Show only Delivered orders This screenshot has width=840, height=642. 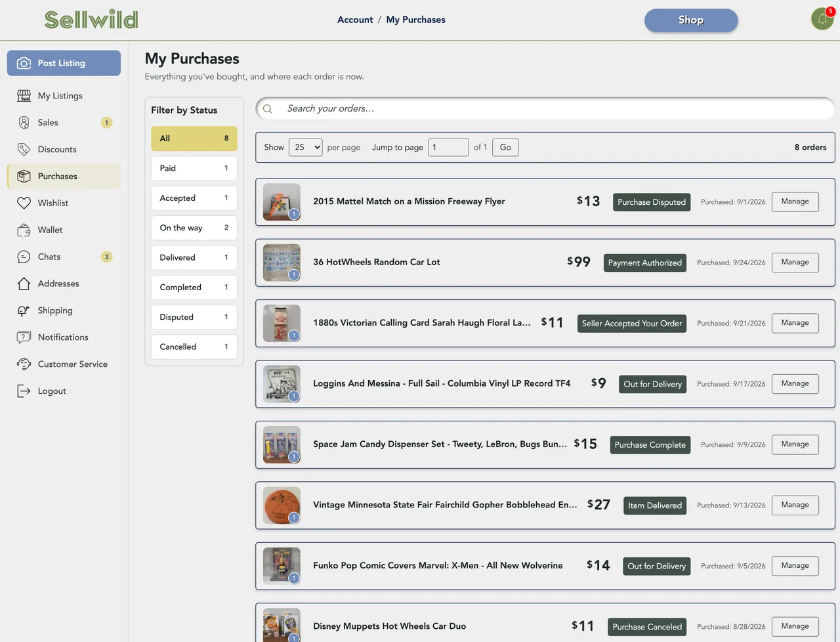194,258
